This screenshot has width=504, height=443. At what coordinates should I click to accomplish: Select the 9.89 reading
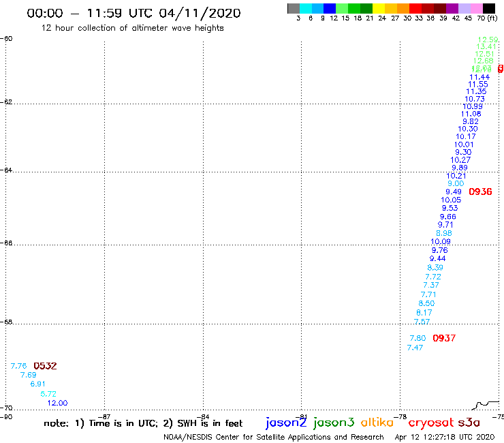pos(460,168)
